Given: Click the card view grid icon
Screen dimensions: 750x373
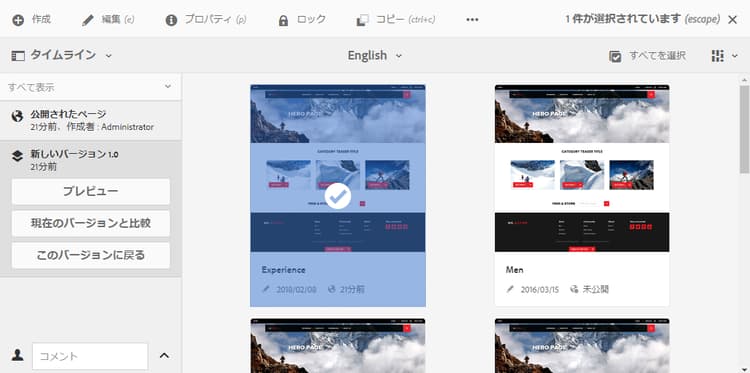Looking at the screenshot, I should (x=717, y=56).
